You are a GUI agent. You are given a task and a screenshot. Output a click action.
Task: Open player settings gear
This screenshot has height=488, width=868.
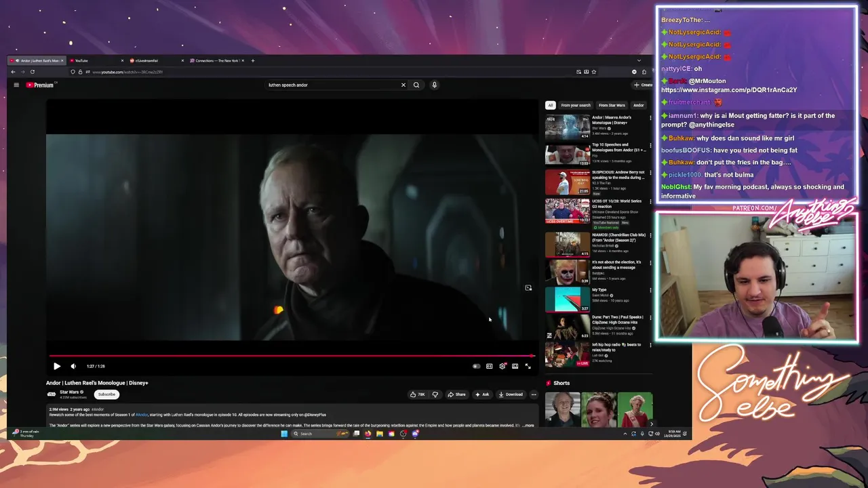tap(502, 366)
